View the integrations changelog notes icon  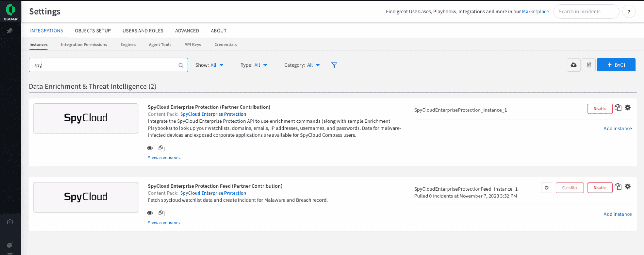point(588,65)
